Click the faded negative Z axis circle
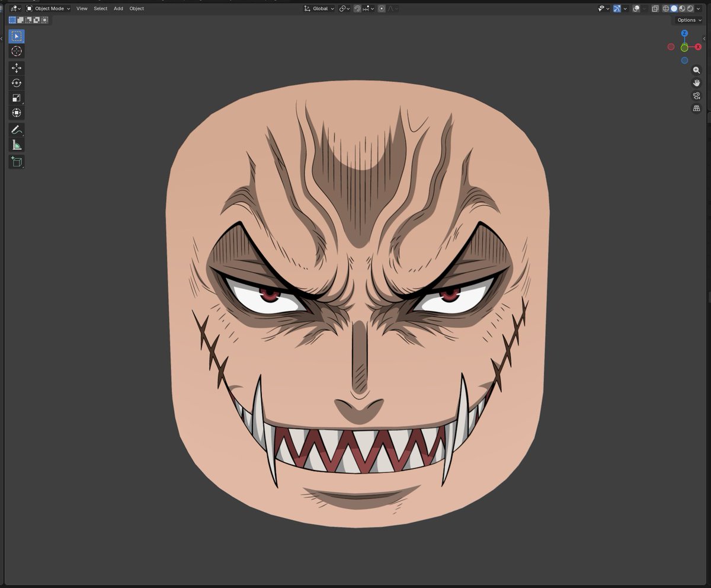The height and width of the screenshot is (588, 711). pos(684,60)
